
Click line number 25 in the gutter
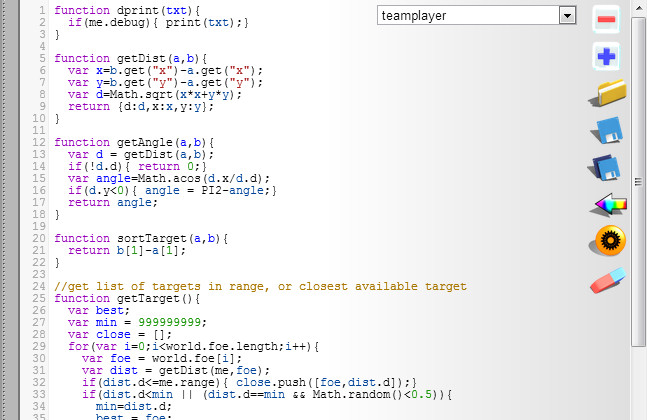[x=39, y=298]
